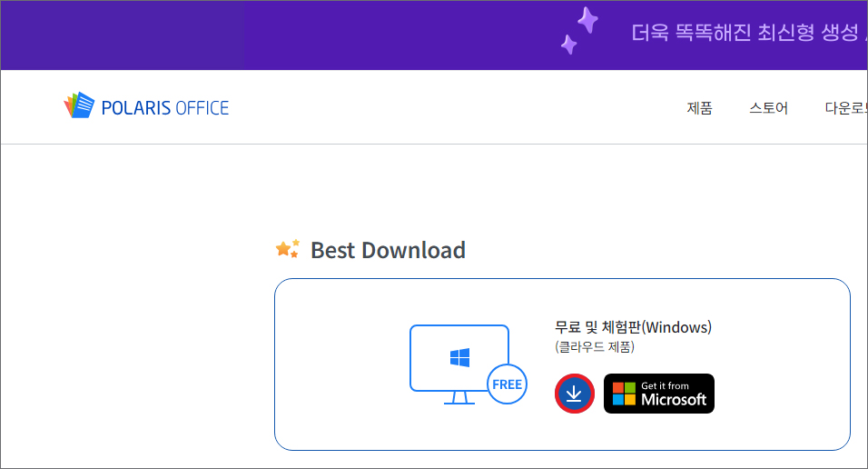The height and width of the screenshot is (469, 868).
Task: Open the 스토어 menu
Action: coord(768,107)
